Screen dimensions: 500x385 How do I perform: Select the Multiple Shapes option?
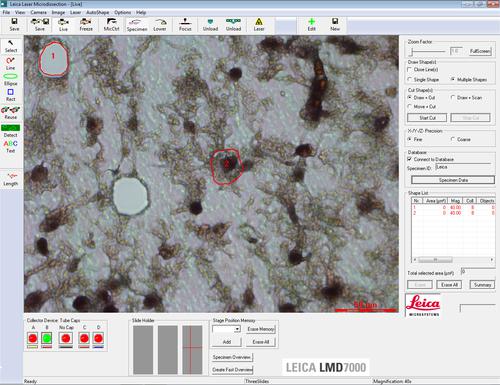[453, 79]
